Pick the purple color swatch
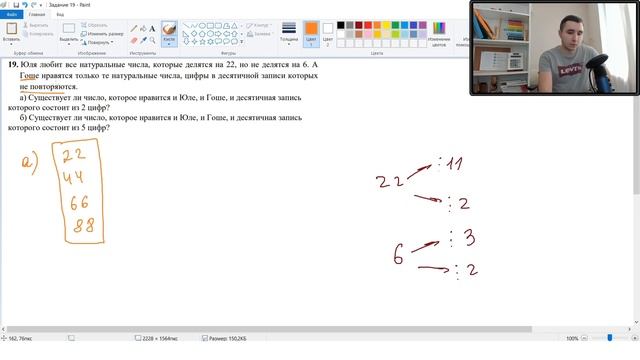This screenshot has width=640, height=360. click(422, 25)
